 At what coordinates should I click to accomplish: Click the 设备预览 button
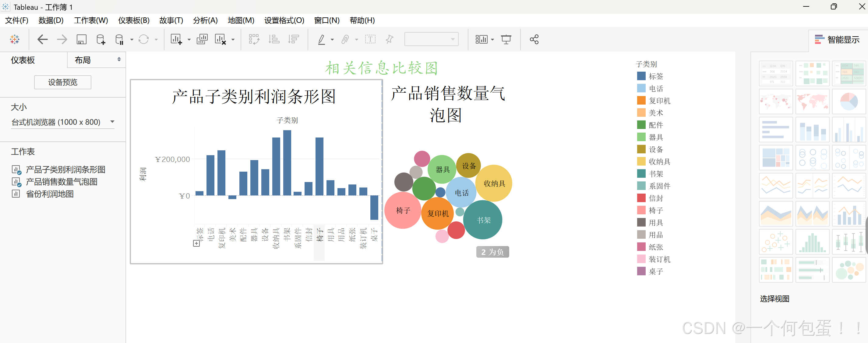(62, 82)
